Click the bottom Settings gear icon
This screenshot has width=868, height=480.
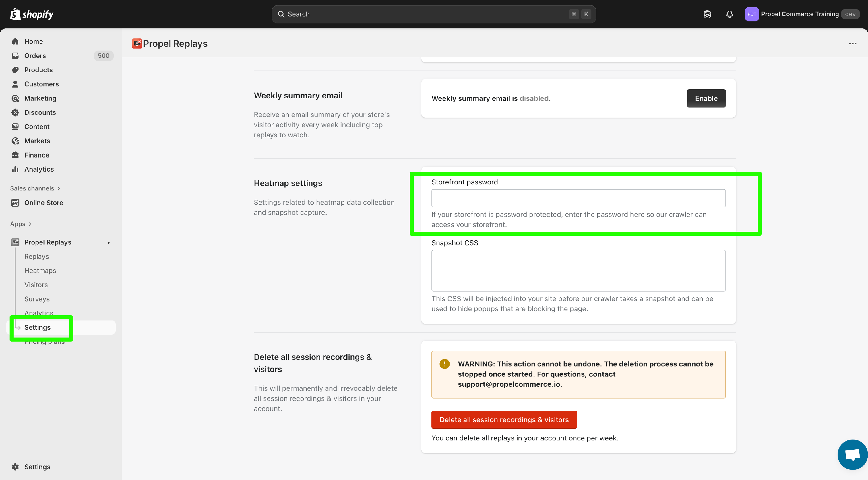(x=15, y=466)
